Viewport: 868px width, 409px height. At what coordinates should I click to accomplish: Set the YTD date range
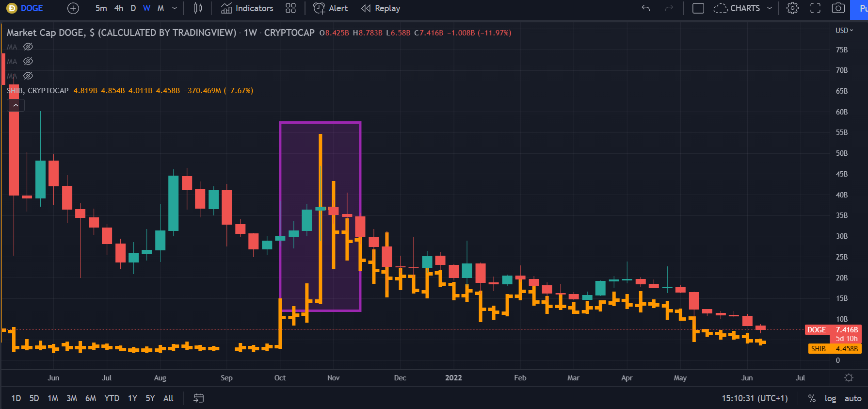click(x=112, y=398)
